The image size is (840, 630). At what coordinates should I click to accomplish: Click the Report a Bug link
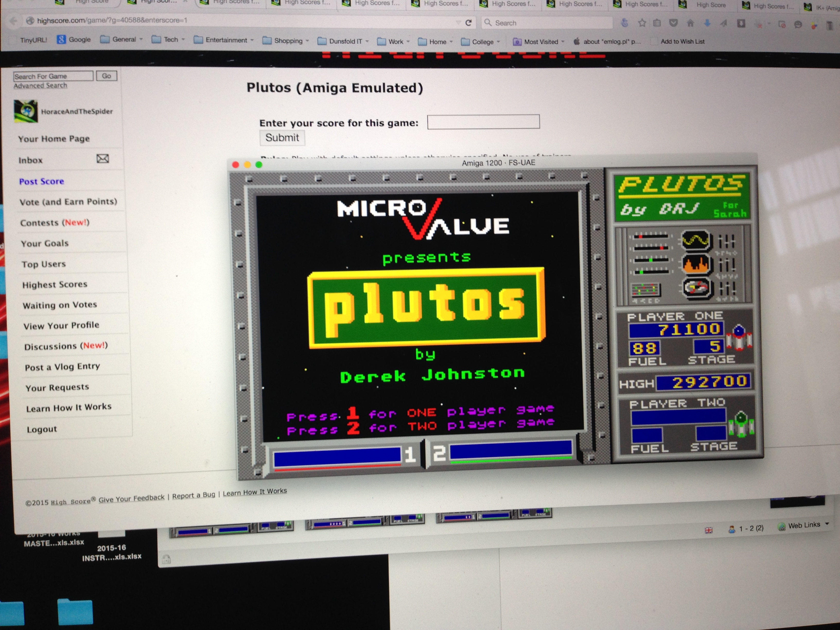(193, 495)
